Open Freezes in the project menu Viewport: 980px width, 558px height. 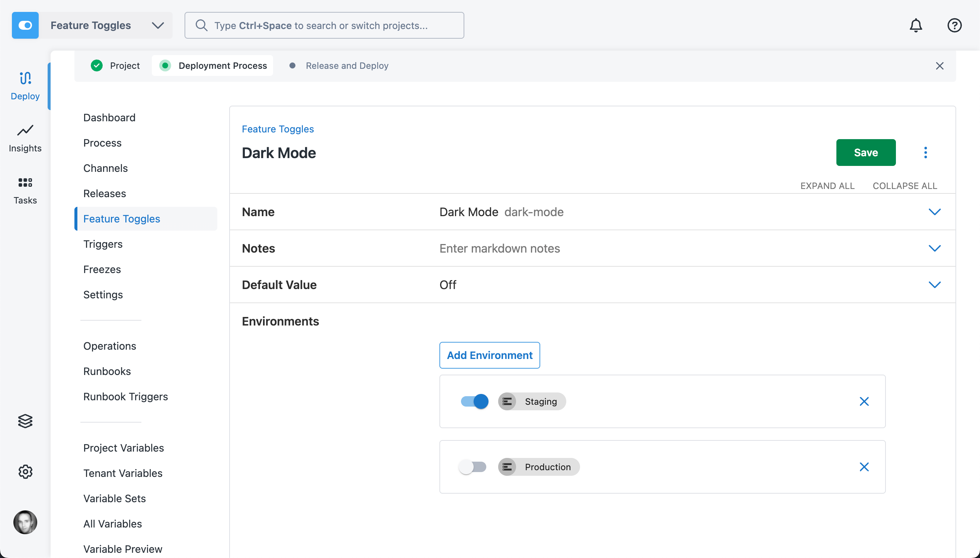pos(102,269)
